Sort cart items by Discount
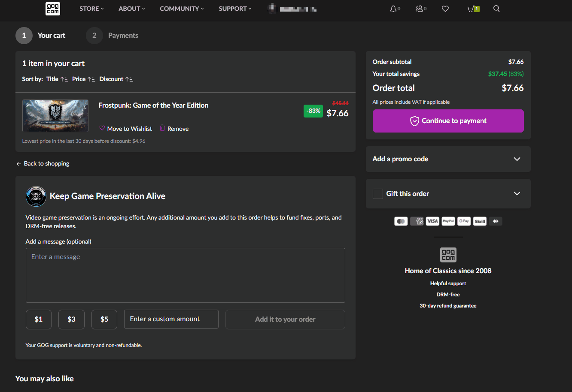This screenshot has width=572, height=392. pyautogui.click(x=116, y=79)
